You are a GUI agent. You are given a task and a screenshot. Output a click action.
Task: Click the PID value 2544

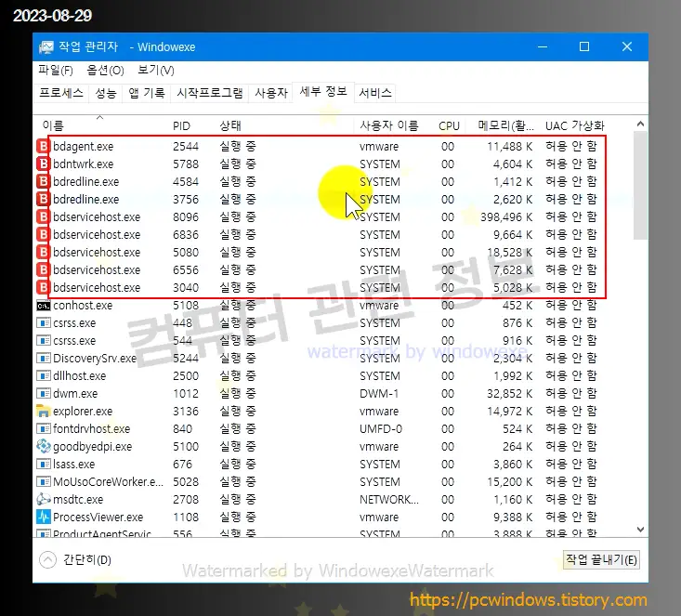pos(186,147)
